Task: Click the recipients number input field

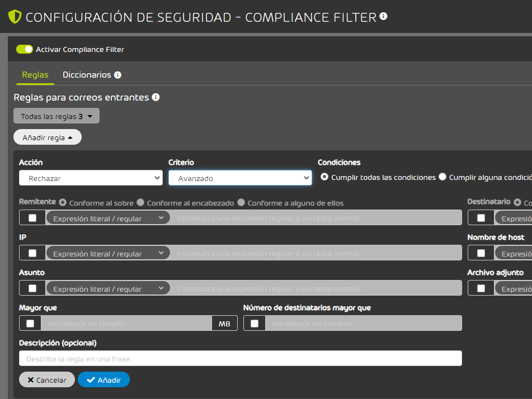Action: pos(364,324)
